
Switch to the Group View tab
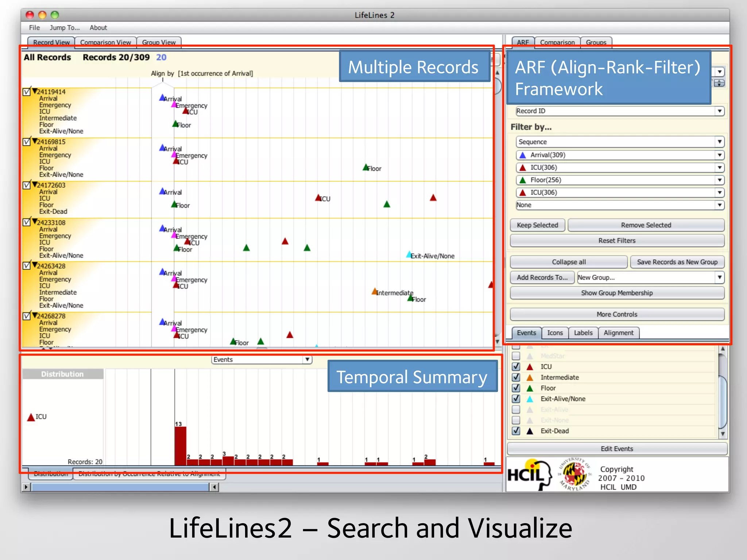click(x=159, y=42)
